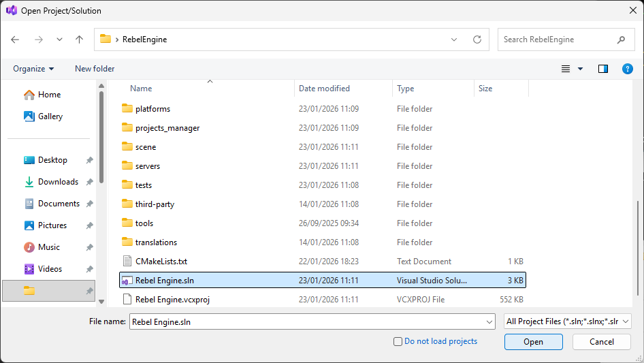
Task: Click the Rebel Engine.sln Visual Studio icon
Action: click(127, 281)
